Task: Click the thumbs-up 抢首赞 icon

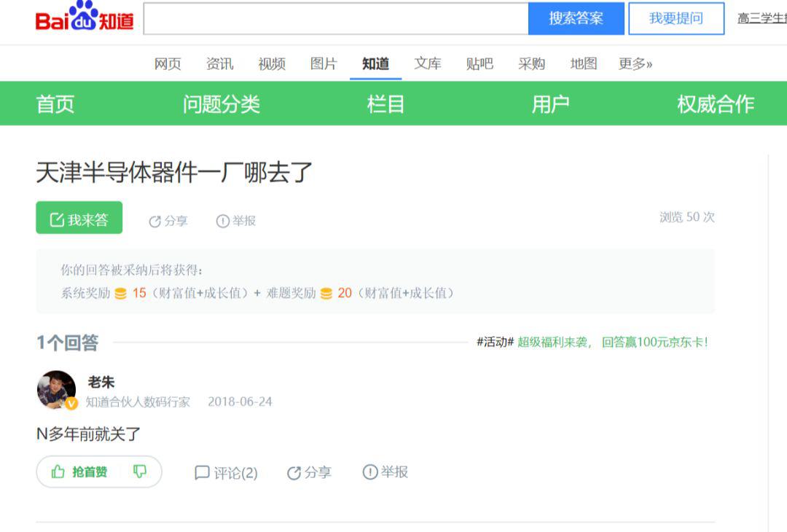Action: tap(59, 472)
